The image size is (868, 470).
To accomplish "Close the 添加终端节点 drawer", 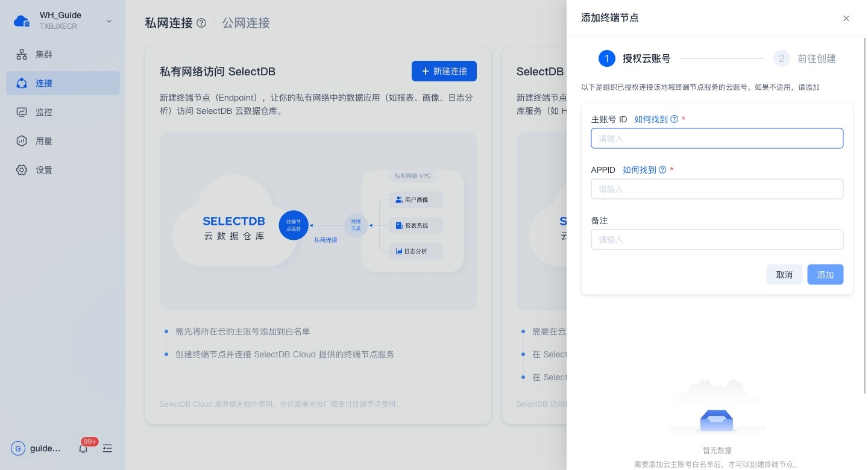I will click(x=846, y=18).
